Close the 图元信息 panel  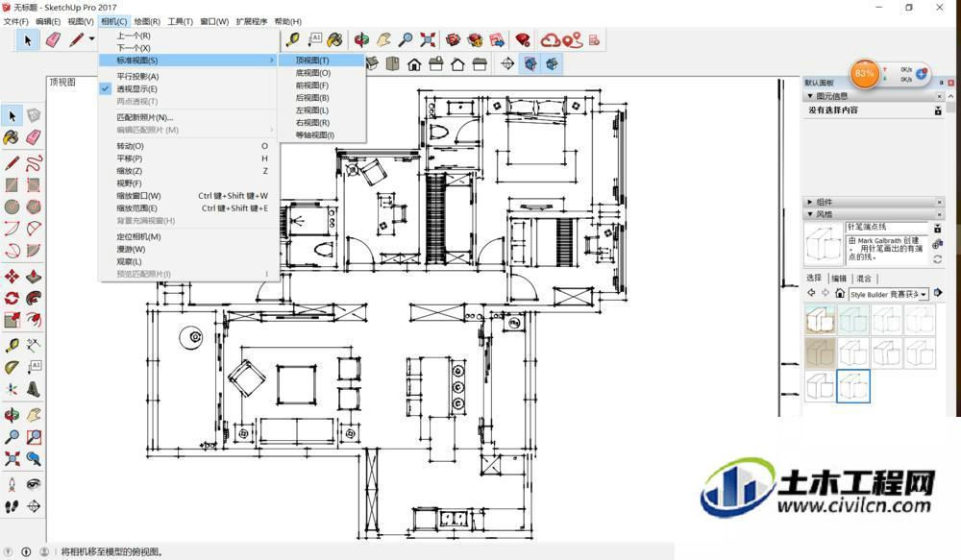click(x=939, y=96)
